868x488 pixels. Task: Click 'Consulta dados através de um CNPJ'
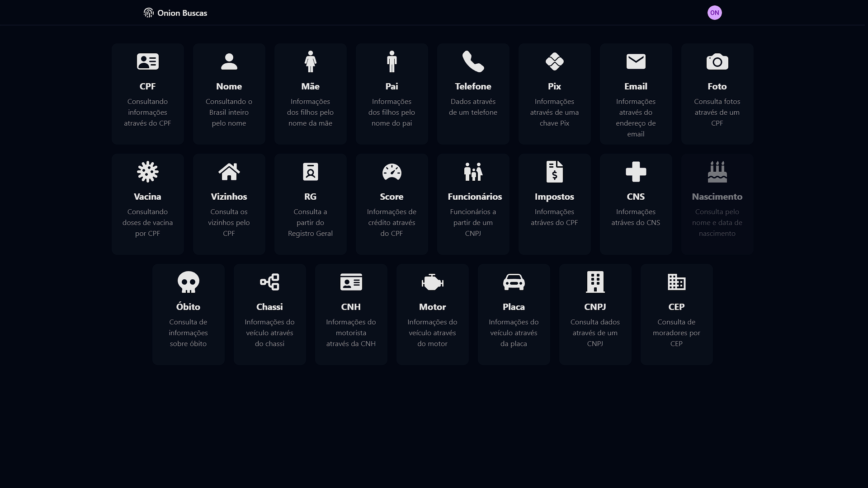pyautogui.click(x=595, y=333)
